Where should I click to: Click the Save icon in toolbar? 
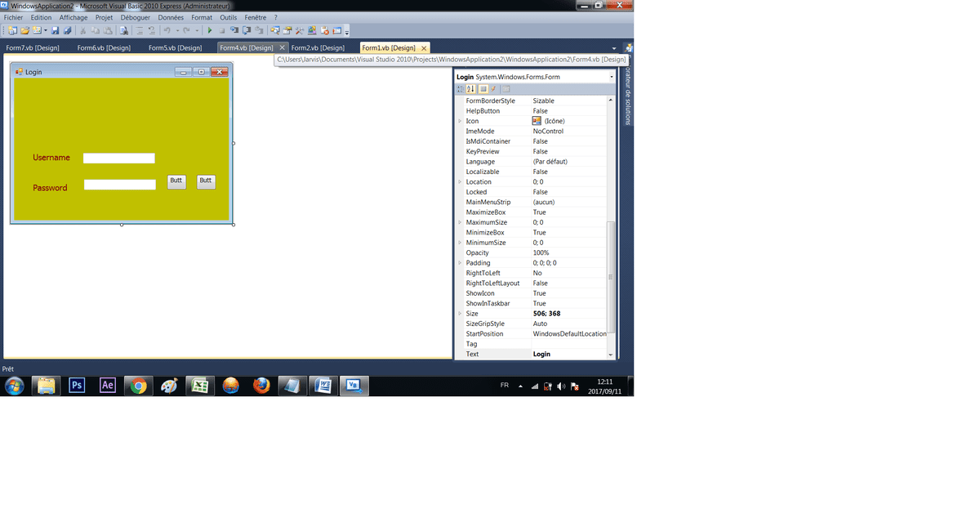pyautogui.click(x=55, y=30)
